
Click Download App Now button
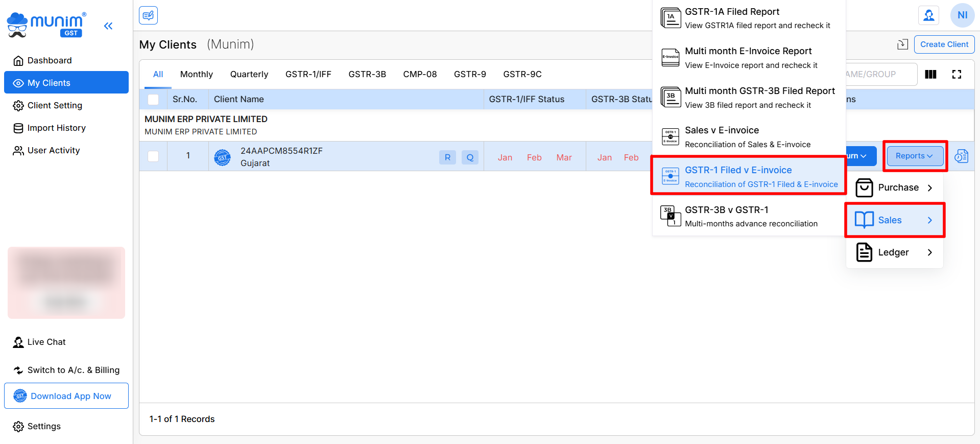66,396
